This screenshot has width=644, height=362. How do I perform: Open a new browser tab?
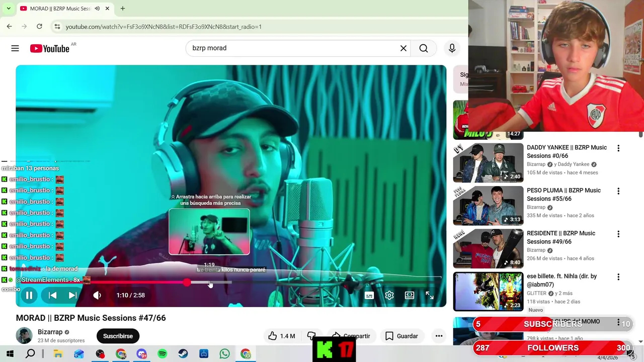click(123, 9)
